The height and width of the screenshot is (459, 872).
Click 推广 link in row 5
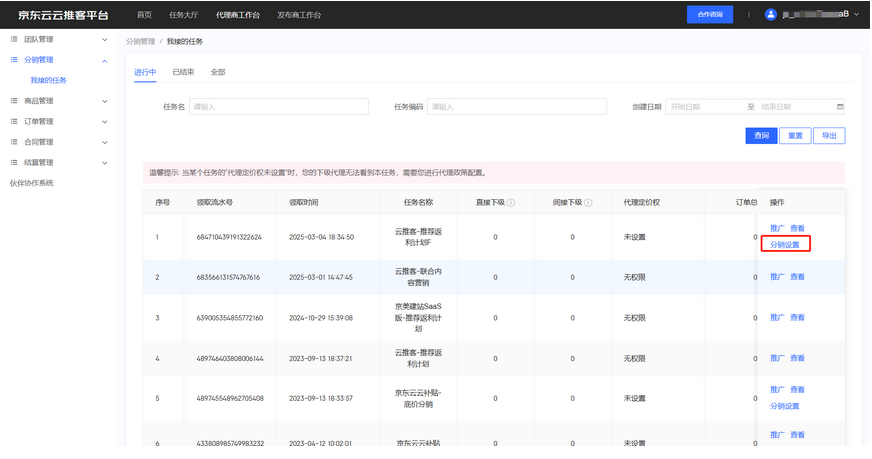point(777,389)
